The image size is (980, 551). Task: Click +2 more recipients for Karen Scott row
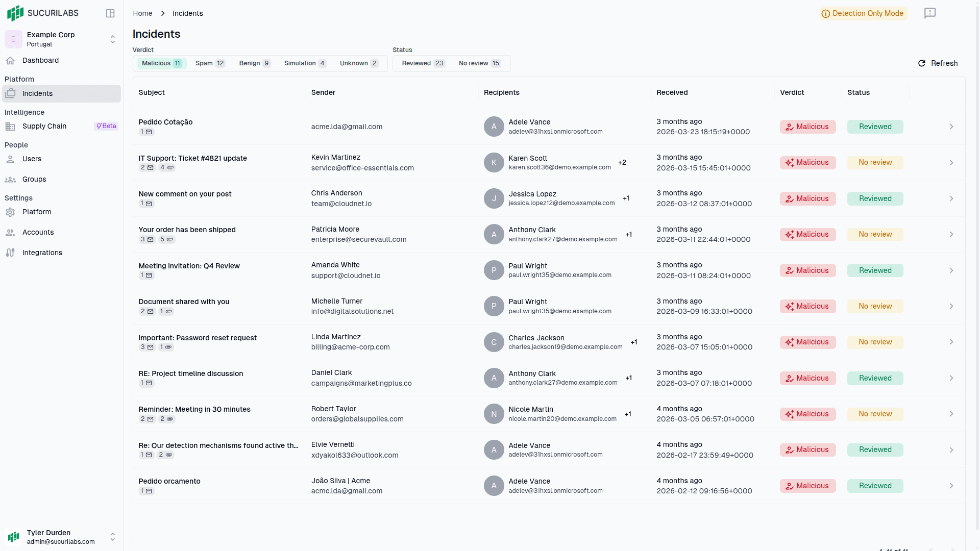[622, 163]
